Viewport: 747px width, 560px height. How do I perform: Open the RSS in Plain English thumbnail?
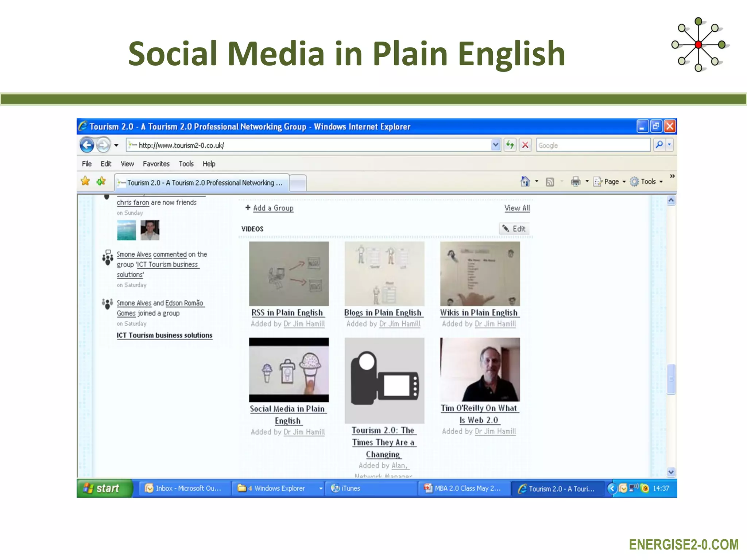click(x=289, y=273)
